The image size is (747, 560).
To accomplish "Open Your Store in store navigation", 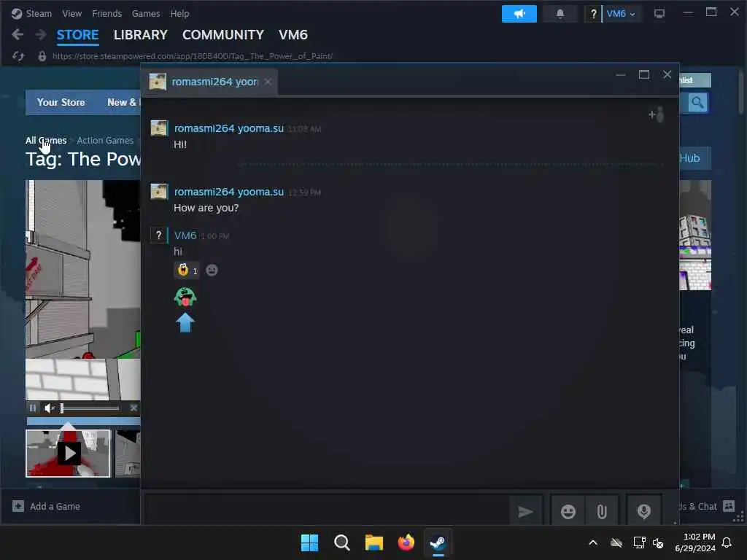I will pos(61,102).
